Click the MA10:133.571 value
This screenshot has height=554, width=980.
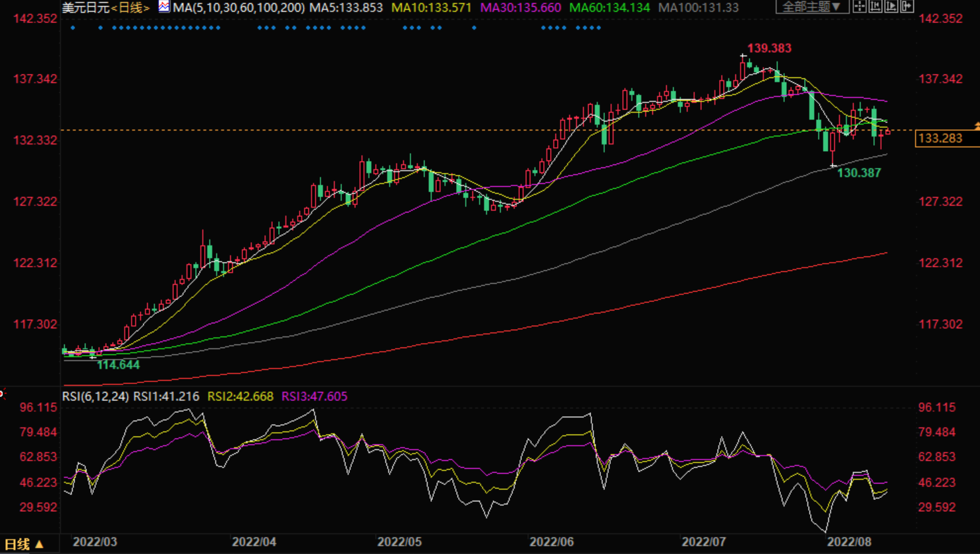(431, 7)
